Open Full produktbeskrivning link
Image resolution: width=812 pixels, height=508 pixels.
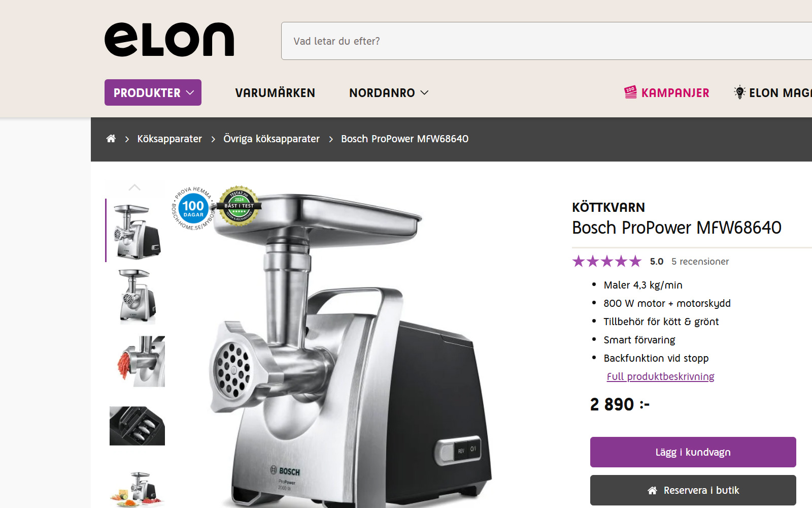pos(660,376)
